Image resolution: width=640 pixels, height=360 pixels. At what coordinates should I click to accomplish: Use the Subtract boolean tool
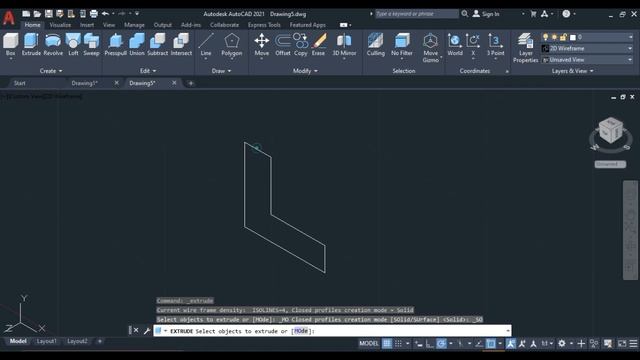click(158, 44)
